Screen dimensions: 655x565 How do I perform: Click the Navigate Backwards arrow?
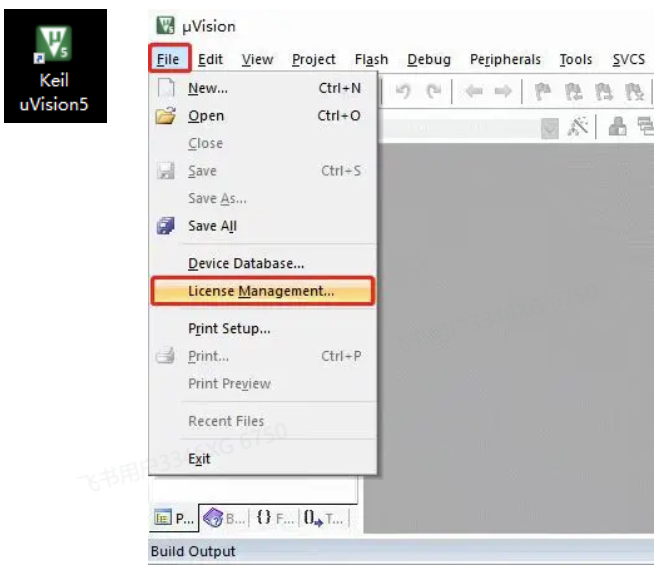[475, 91]
